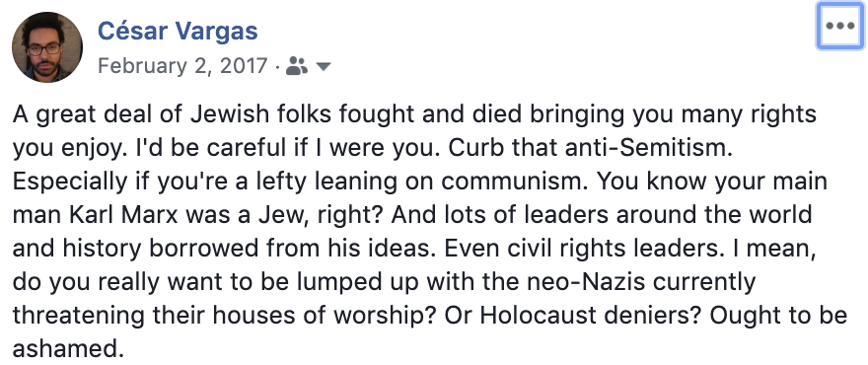Click the final word 'ashamed.'

66,349
